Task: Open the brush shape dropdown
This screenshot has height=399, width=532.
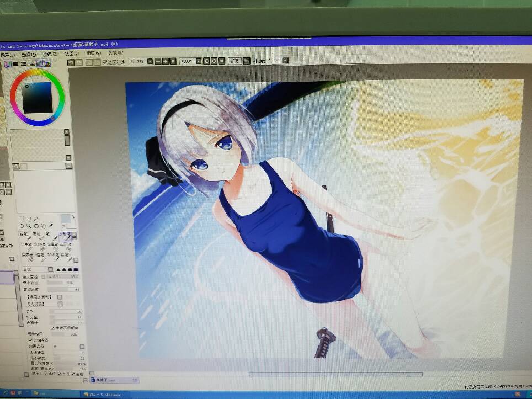Action: point(60,297)
